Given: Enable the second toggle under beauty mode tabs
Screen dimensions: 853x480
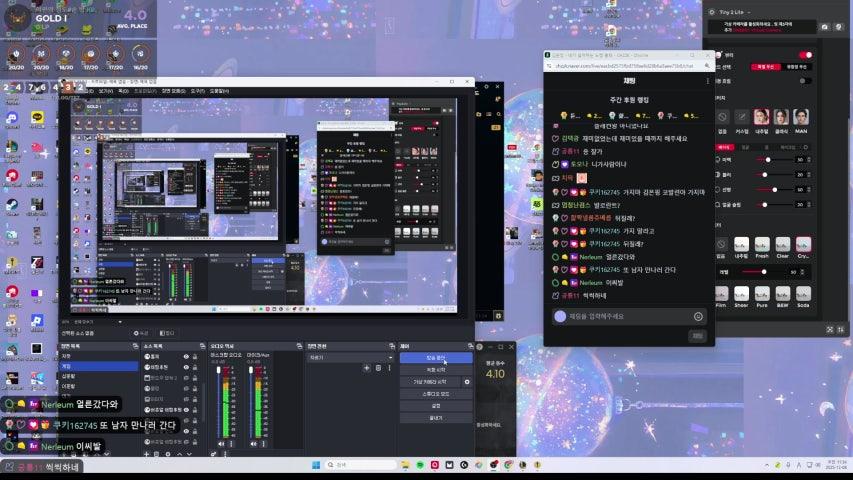Looking at the screenshot, I should pos(806,81).
